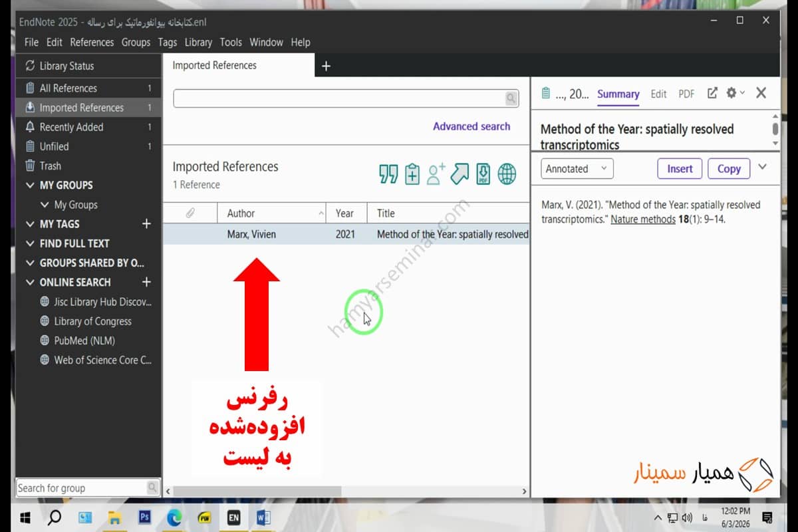Image resolution: width=798 pixels, height=532 pixels.
Task: Open the Tools menu
Action: pyautogui.click(x=231, y=42)
